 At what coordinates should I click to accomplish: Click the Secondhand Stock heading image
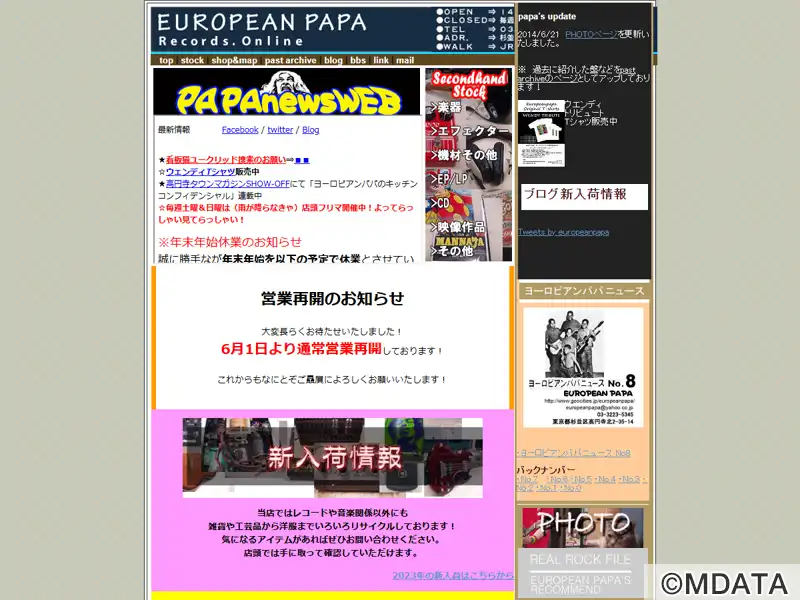[469, 85]
